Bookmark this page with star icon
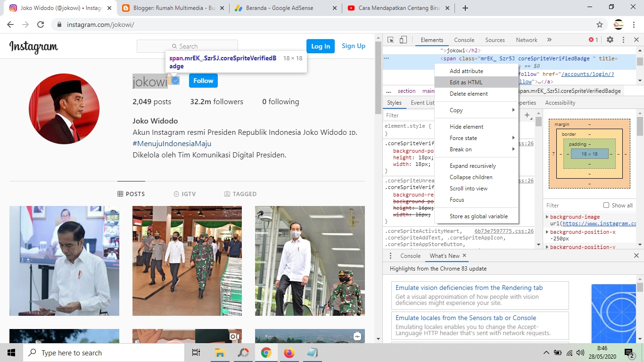Viewport: 644px width, 362px height. (600, 25)
